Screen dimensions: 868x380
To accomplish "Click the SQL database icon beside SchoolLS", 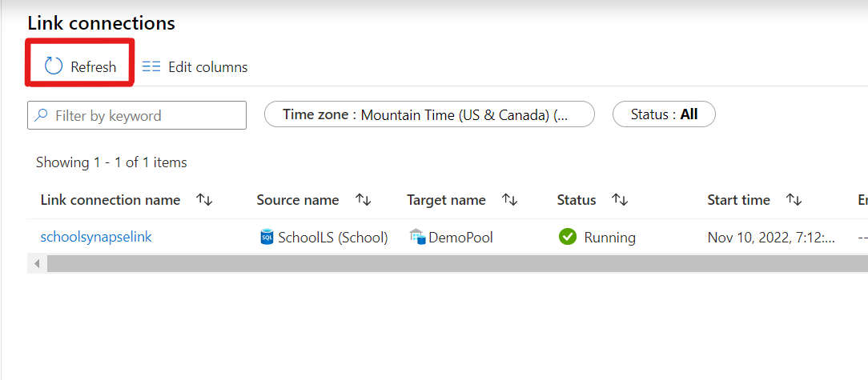I will 267,237.
